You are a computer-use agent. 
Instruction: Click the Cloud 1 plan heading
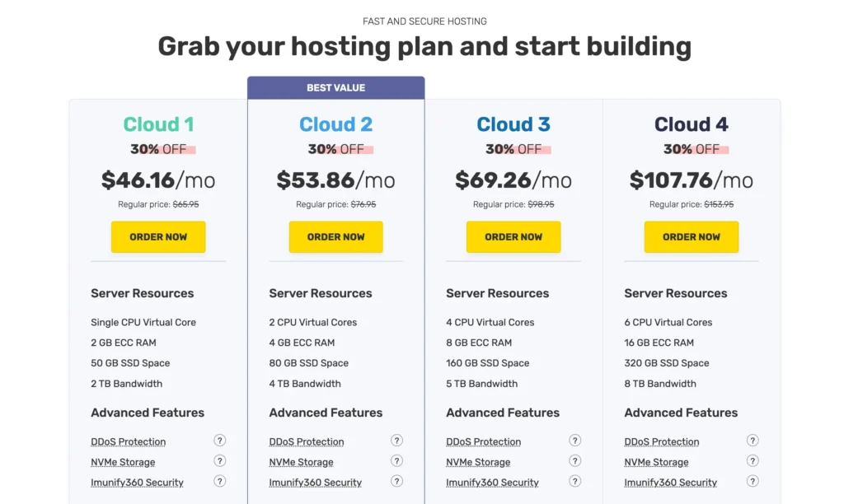(x=158, y=124)
